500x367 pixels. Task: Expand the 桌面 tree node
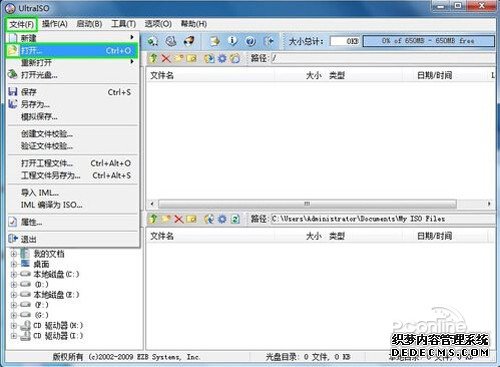tap(14, 264)
